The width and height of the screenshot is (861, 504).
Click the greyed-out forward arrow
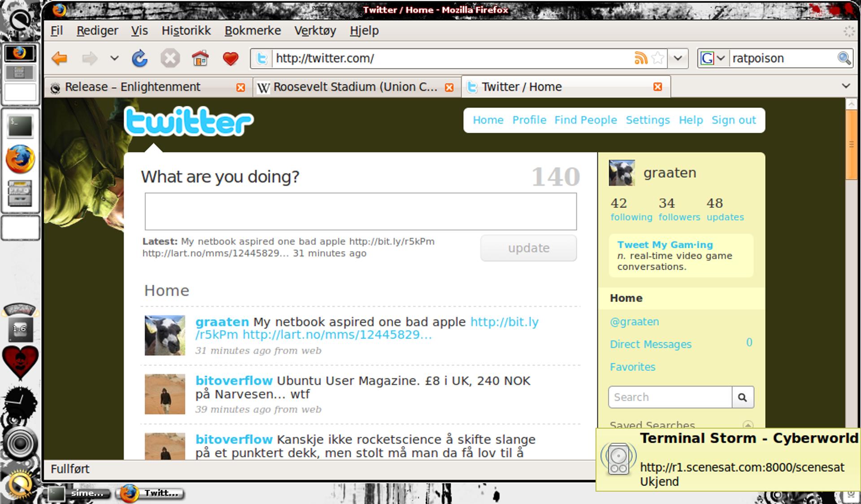pos(90,58)
